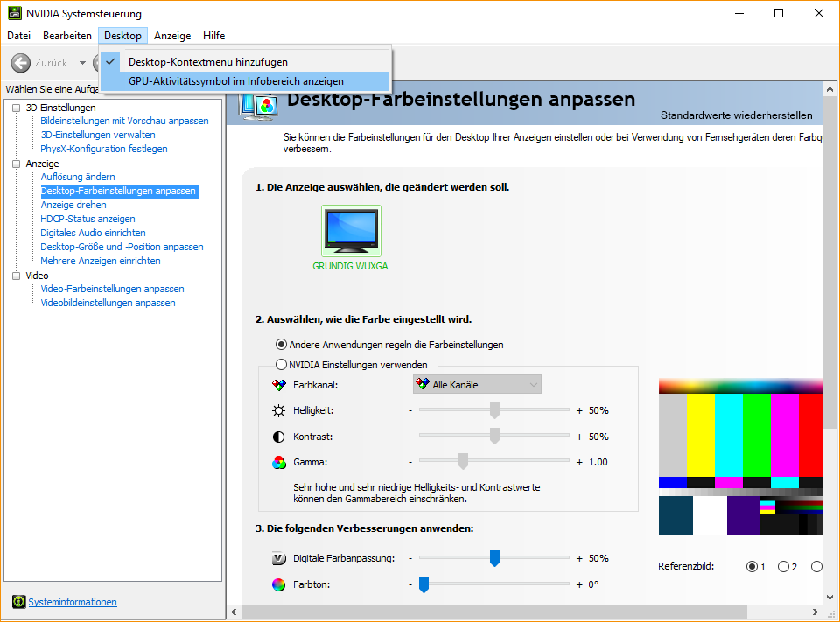Open the Back button history dropdown arrow
840x622 pixels.
click(x=82, y=63)
